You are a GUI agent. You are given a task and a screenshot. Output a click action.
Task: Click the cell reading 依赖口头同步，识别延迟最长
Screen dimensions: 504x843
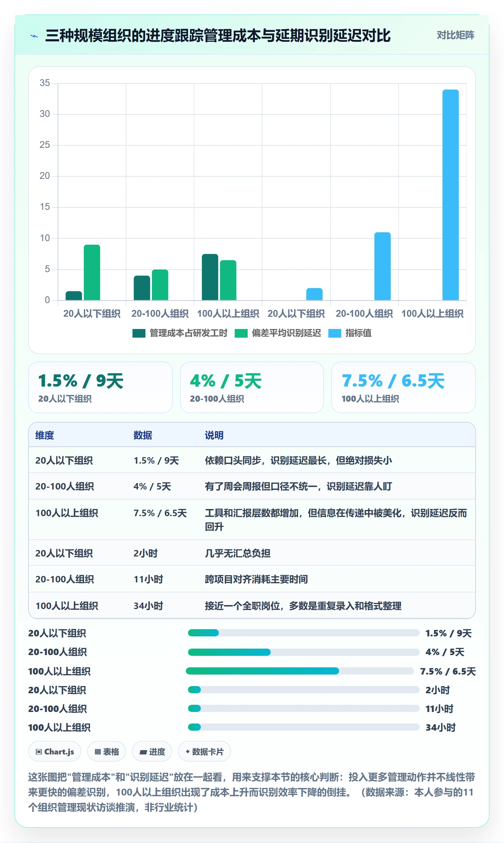click(298, 460)
